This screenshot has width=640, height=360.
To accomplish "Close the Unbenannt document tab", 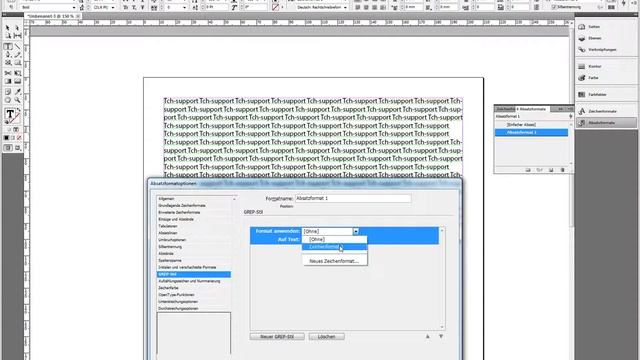I will [x=78, y=16].
